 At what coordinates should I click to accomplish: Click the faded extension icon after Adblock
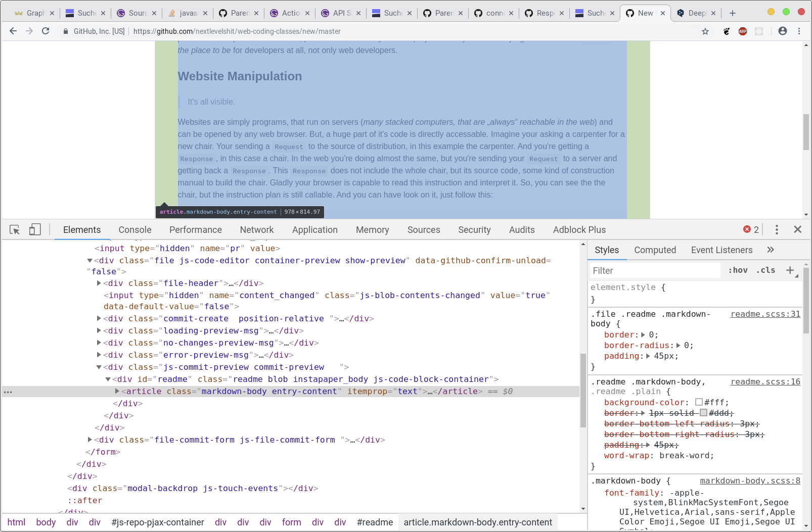tap(759, 31)
